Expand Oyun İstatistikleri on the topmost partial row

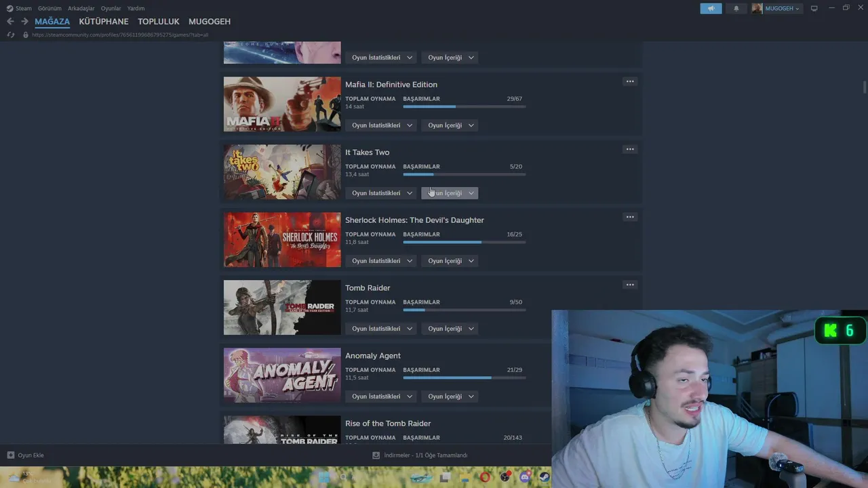click(381, 58)
